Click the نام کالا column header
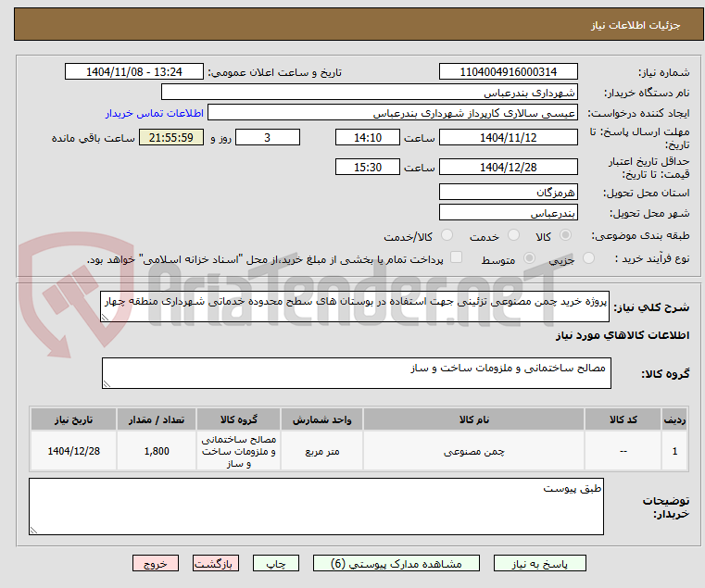 pyautogui.click(x=474, y=419)
